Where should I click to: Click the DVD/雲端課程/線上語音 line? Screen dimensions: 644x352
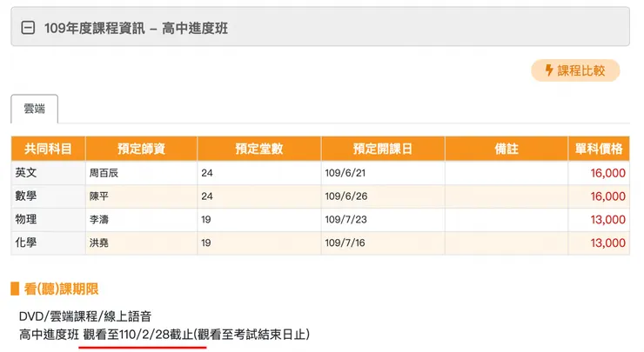[x=85, y=316]
